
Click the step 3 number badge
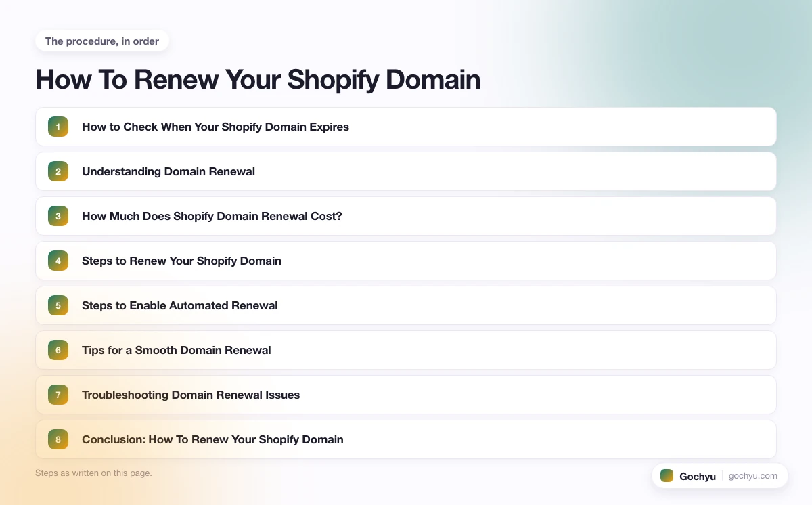click(x=58, y=216)
